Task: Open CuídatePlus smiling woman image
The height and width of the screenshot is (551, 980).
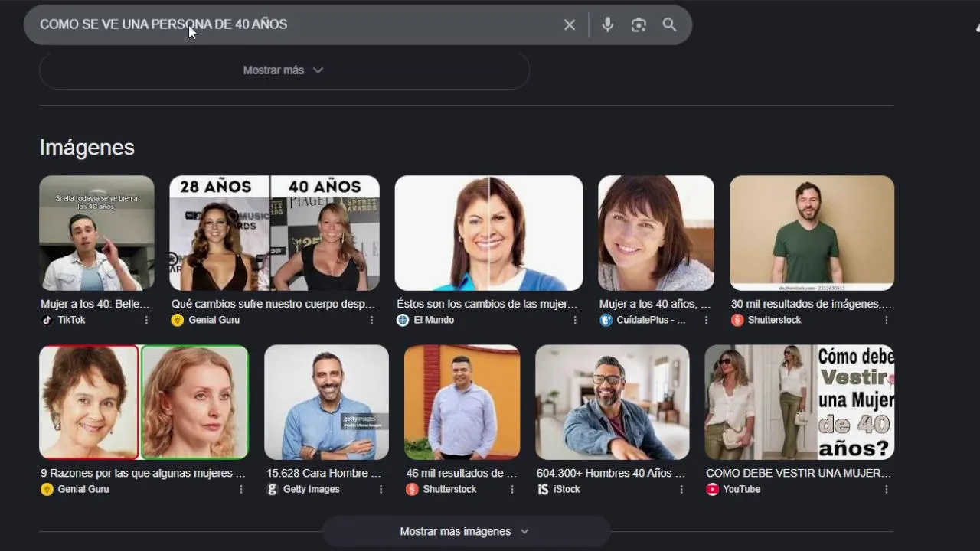Action: [x=656, y=233]
